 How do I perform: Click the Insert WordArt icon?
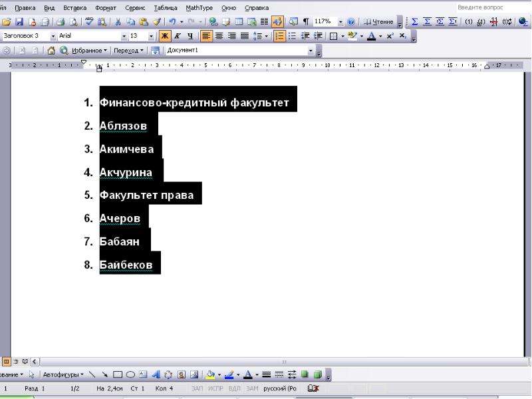pyautogui.click(x=156, y=374)
